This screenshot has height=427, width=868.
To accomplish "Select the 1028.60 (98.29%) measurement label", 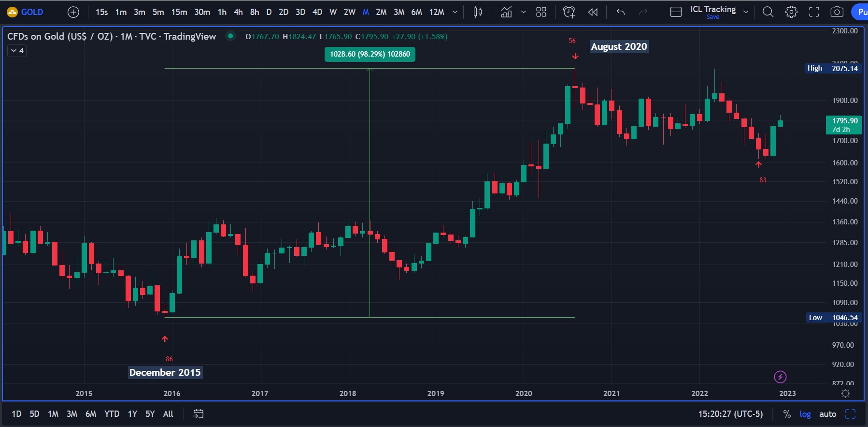I will [370, 54].
